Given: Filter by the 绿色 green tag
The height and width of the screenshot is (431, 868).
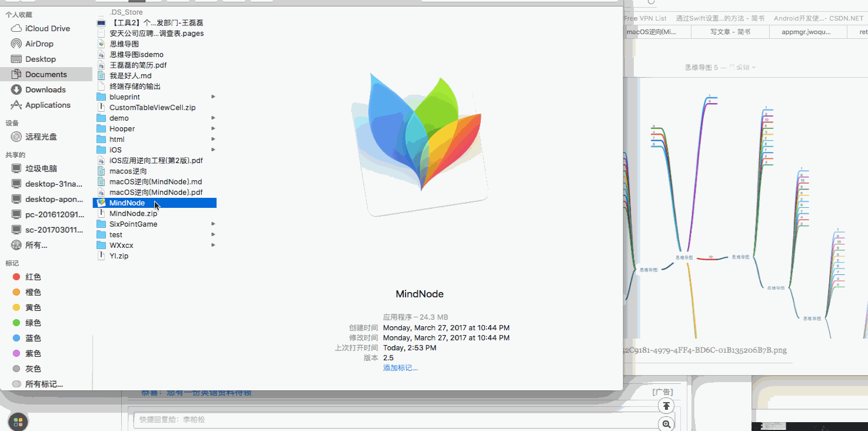Looking at the screenshot, I should click(x=33, y=323).
